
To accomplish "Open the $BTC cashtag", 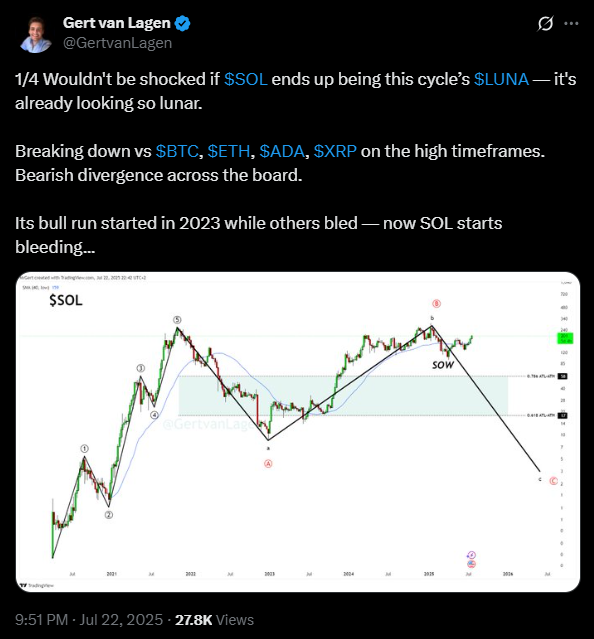I will click(177, 151).
